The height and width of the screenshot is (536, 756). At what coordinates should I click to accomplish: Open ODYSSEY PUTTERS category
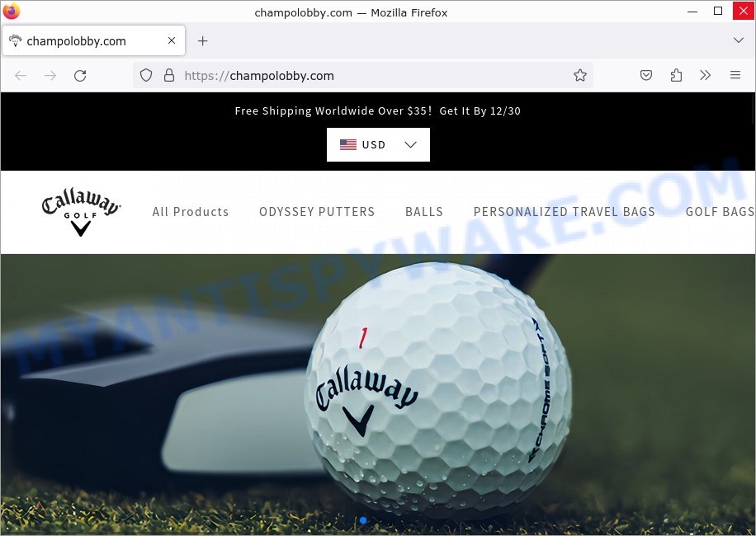[x=317, y=212]
